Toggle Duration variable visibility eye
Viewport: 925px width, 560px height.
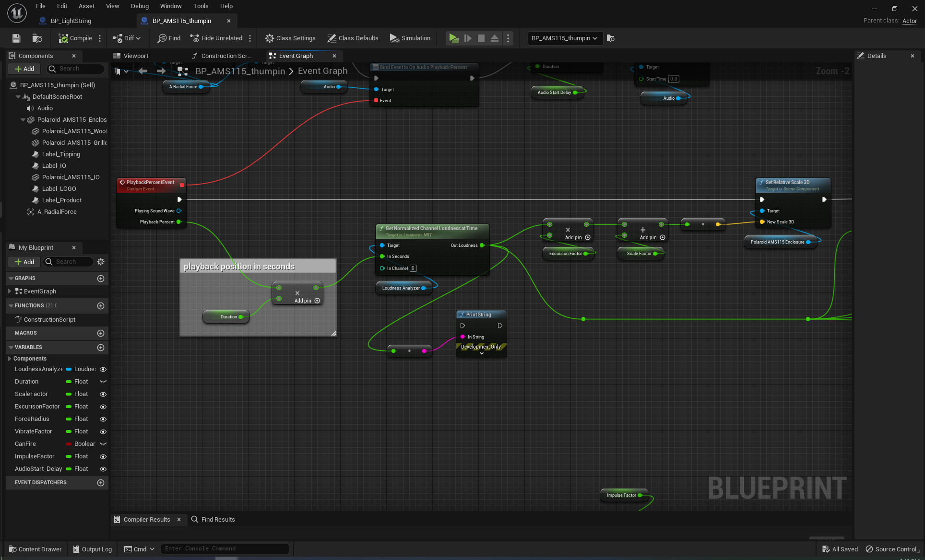coord(103,382)
